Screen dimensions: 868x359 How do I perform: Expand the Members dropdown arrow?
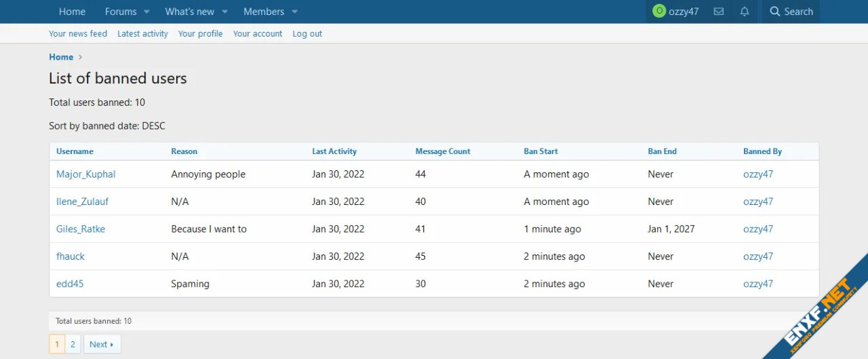[x=294, y=12]
